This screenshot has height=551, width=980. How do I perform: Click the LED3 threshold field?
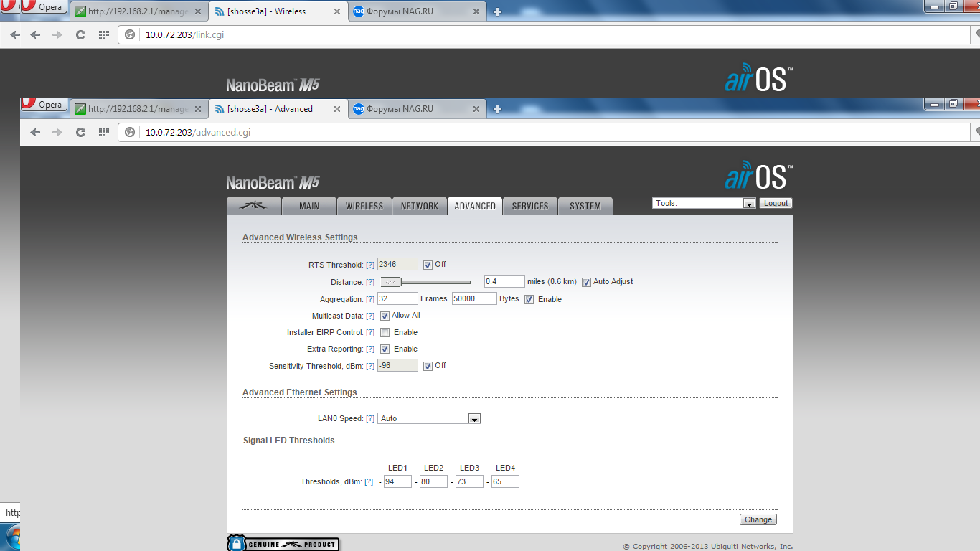click(469, 481)
